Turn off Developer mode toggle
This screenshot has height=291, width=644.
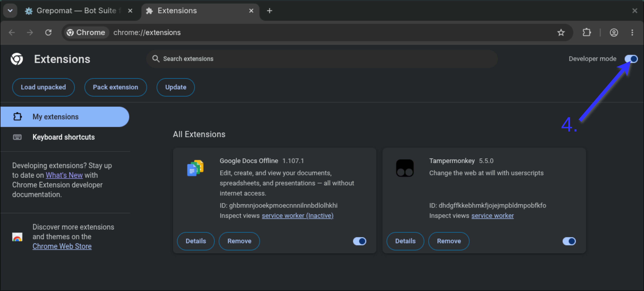coord(631,59)
